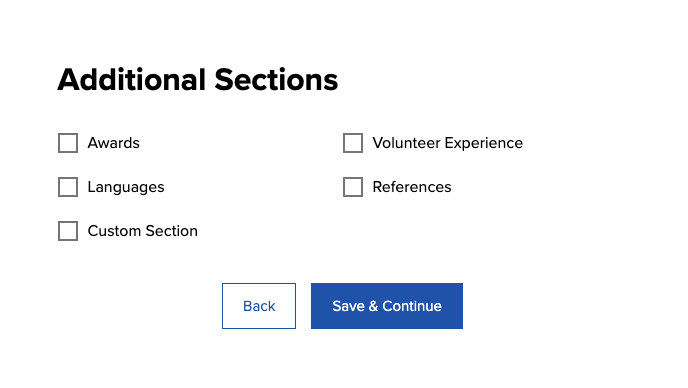The width and height of the screenshot is (688, 388).
Task: Add a Custom Section by ticking its box
Action: (68, 231)
